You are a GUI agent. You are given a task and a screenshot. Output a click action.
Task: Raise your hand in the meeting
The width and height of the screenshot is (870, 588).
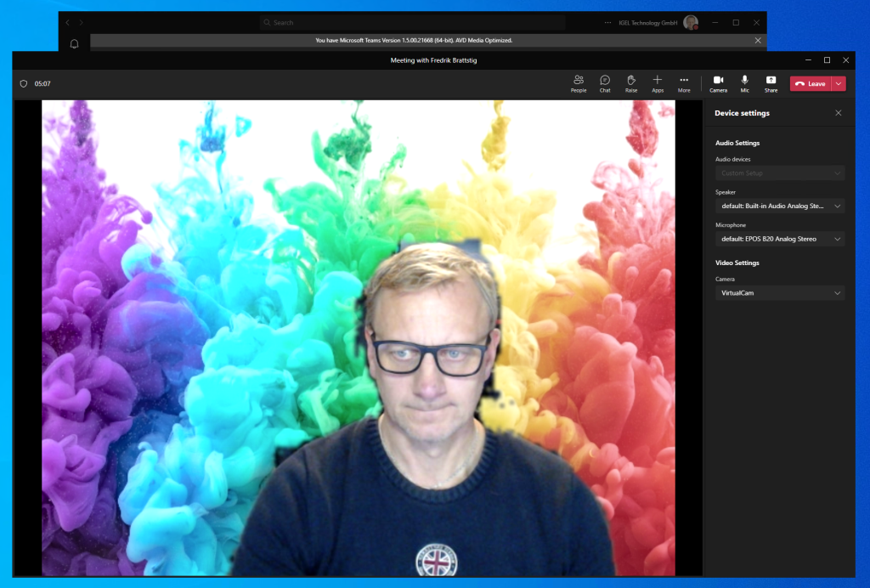click(x=631, y=82)
